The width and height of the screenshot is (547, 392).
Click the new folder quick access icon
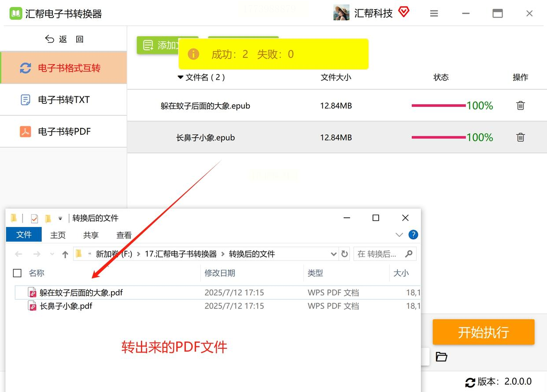click(x=48, y=218)
